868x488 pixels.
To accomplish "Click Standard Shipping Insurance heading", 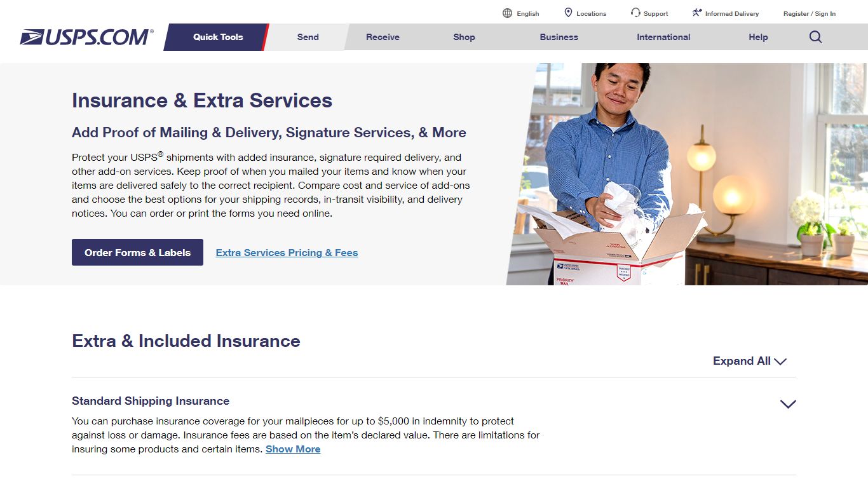I will click(x=151, y=401).
